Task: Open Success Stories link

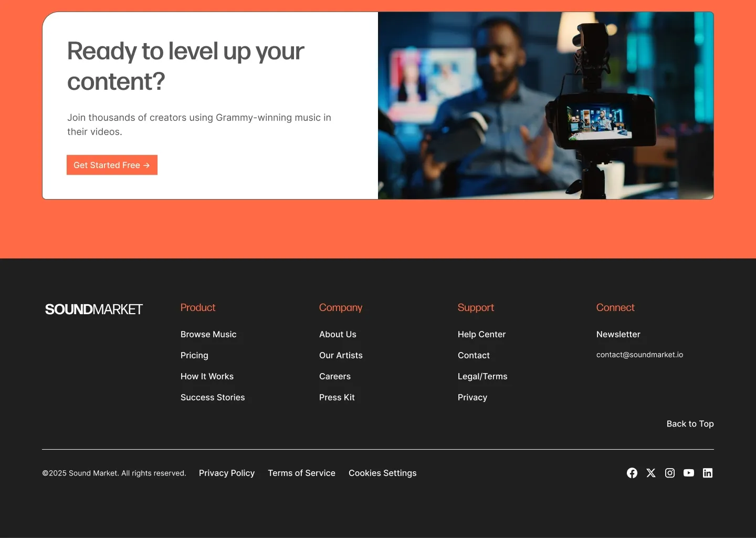Action: [213, 397]
